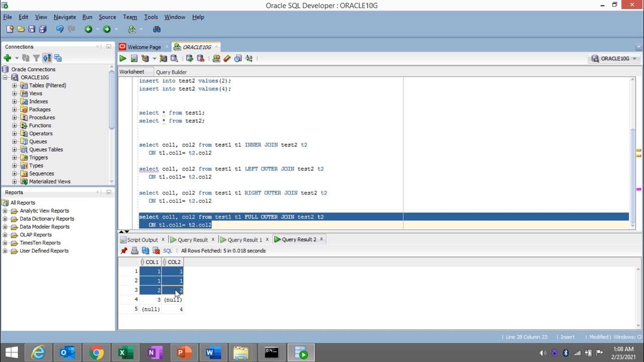This screenshot has width=644, height=362.
Task: Click the New file icon in main toolbar
Action: click(x=10, y=29)
